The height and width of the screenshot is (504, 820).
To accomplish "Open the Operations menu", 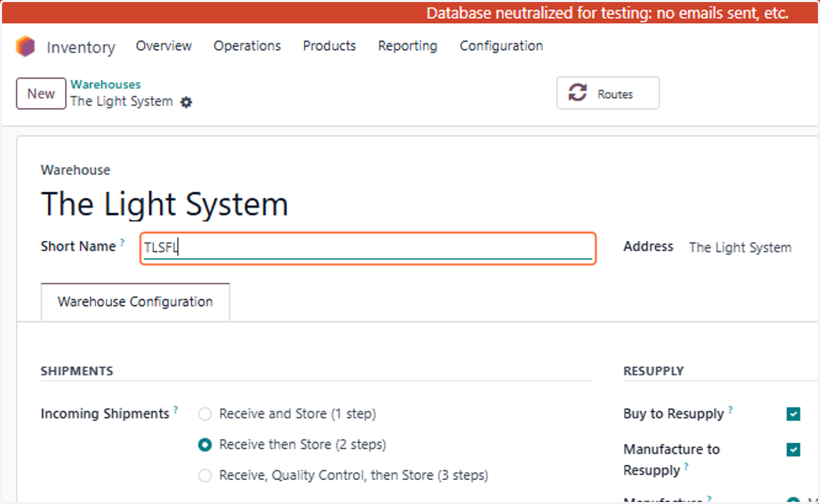I will coord(247,46).
